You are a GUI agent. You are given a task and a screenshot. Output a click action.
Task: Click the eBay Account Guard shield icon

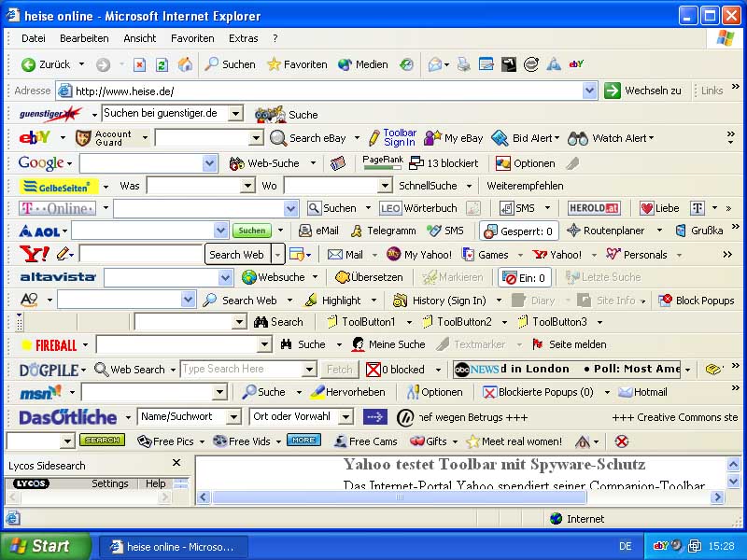(x=83, y=138)
